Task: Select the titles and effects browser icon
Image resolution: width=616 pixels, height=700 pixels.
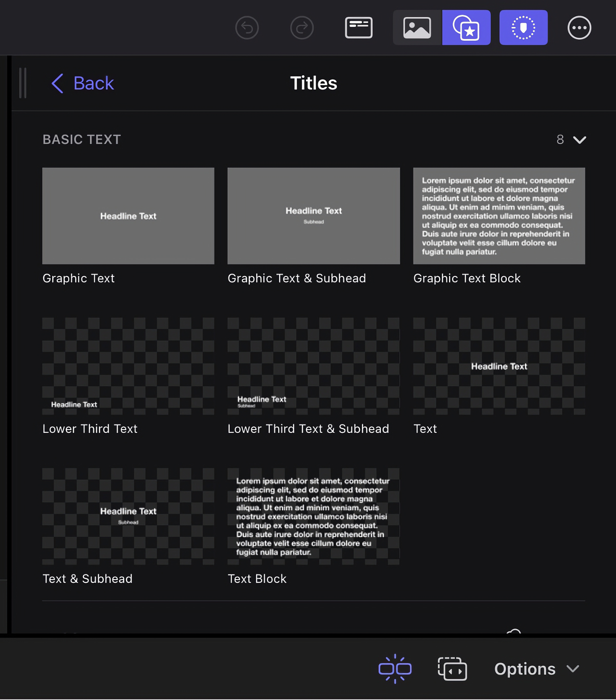Action: point(466,27)
